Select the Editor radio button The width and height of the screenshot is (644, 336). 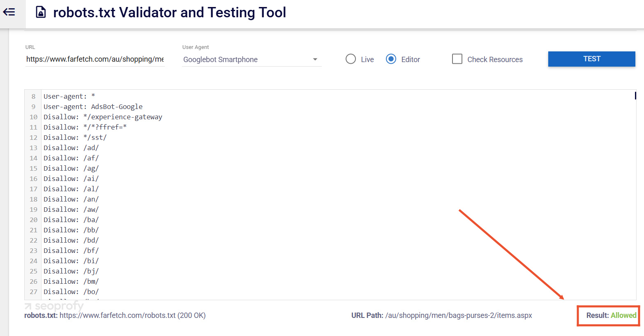(x=391, y=59)
